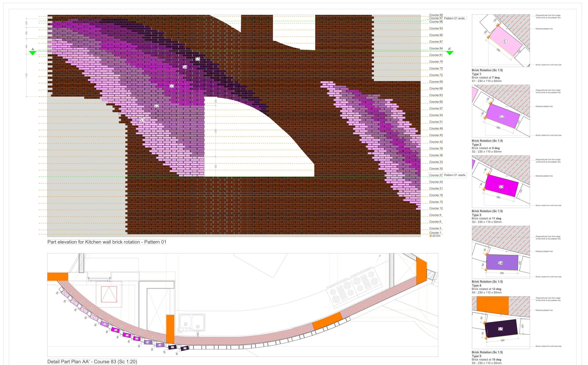Click the Course 60 row label

click(x=436, y=102)
